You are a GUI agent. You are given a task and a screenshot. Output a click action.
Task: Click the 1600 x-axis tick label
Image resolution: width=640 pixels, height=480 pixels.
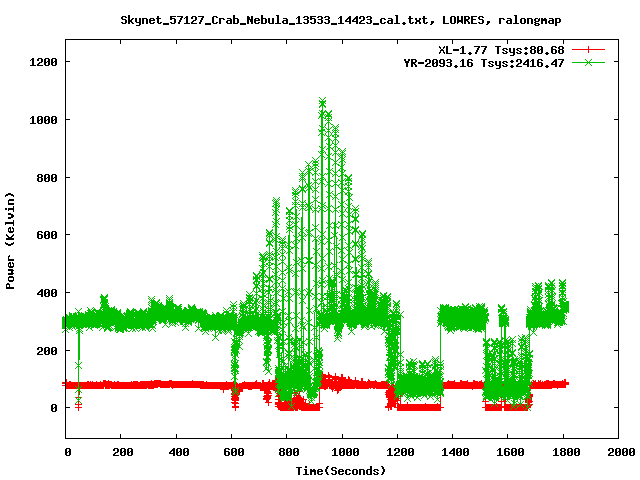point(511,452)
